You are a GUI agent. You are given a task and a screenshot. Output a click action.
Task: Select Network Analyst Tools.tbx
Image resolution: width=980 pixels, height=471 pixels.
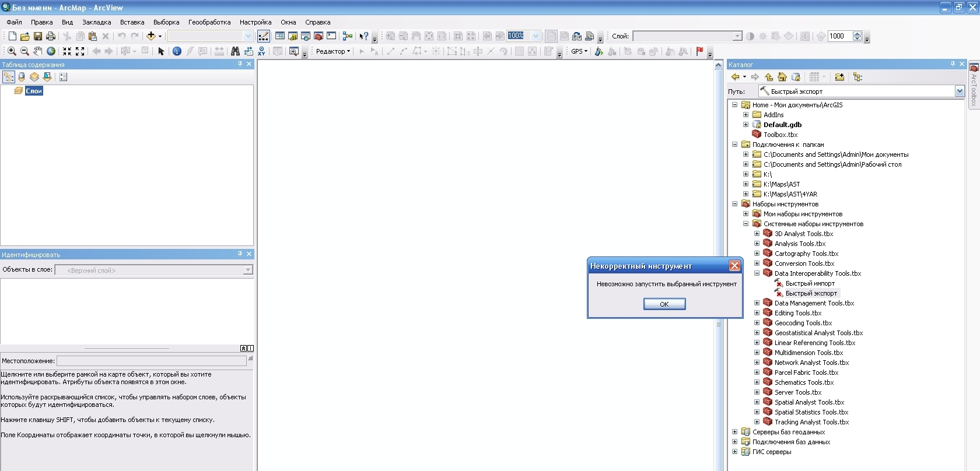click(811, 363)
